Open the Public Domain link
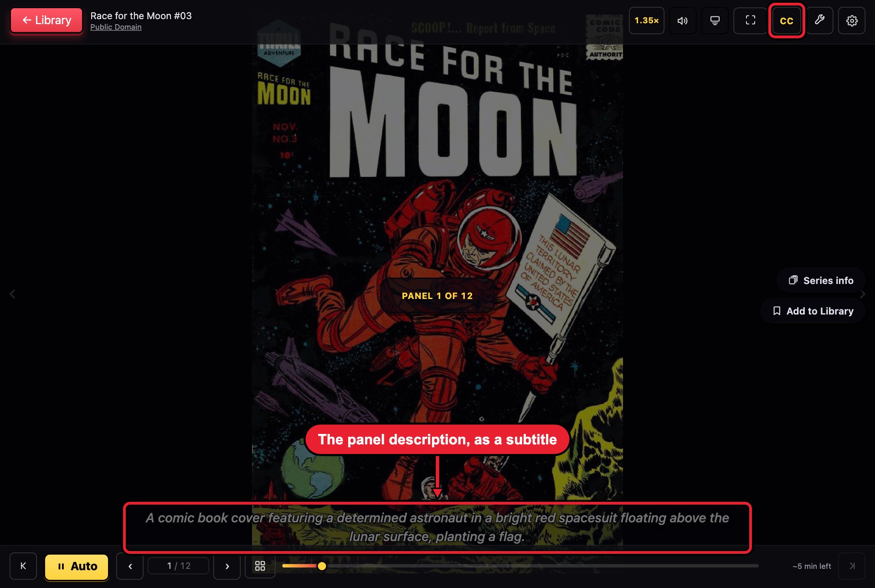Image resolution: width=875 pixels, height=588 pixels. click(116, 27)
